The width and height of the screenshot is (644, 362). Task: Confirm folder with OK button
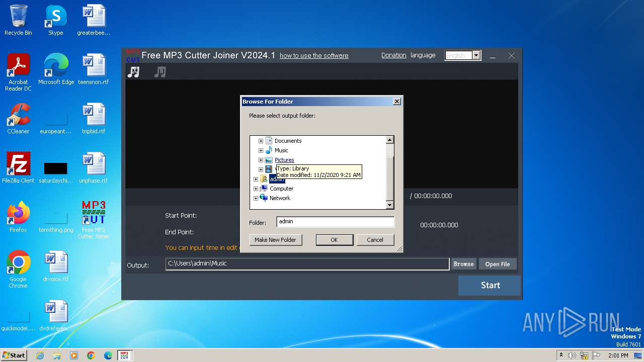(334, 240)
